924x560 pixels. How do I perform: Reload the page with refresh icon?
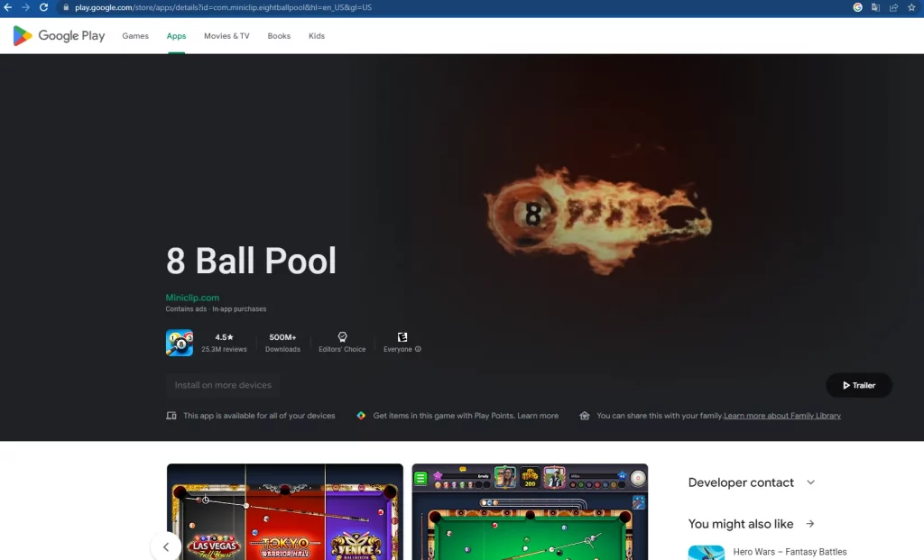43,7
